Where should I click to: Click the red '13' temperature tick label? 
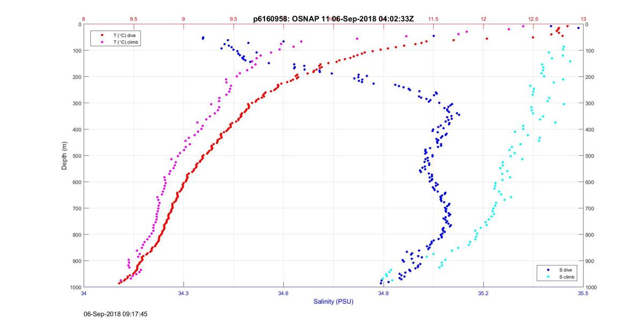point(583,19)
